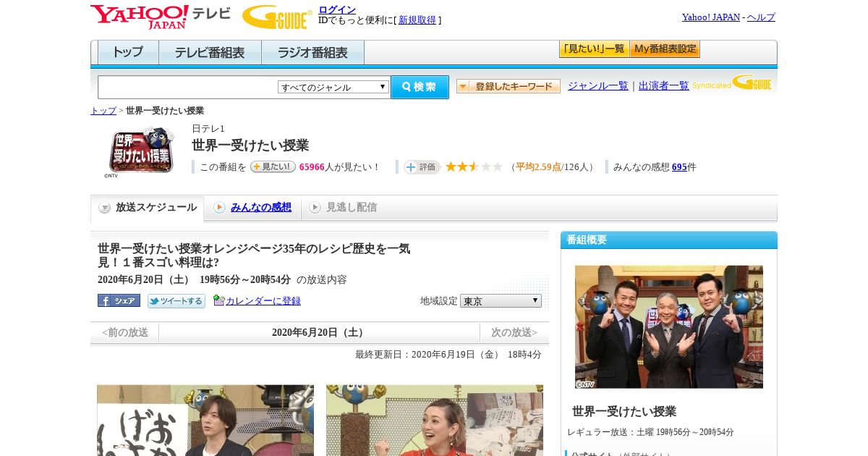Click the play icon beside 見逃し配信
This screenshot has height=456, width=868.
315,208
